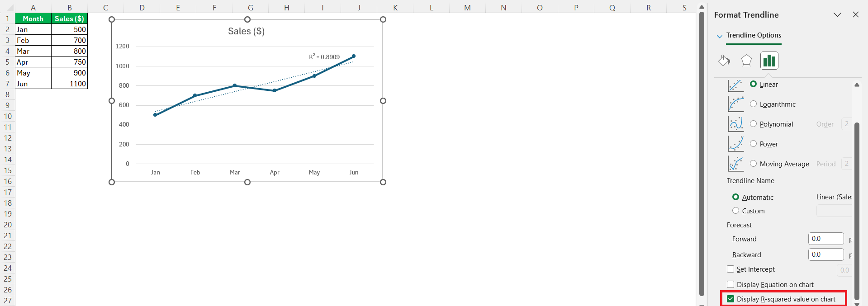Select column A header
The width and height of the screenshot is (868, 306).
(33, 8)
